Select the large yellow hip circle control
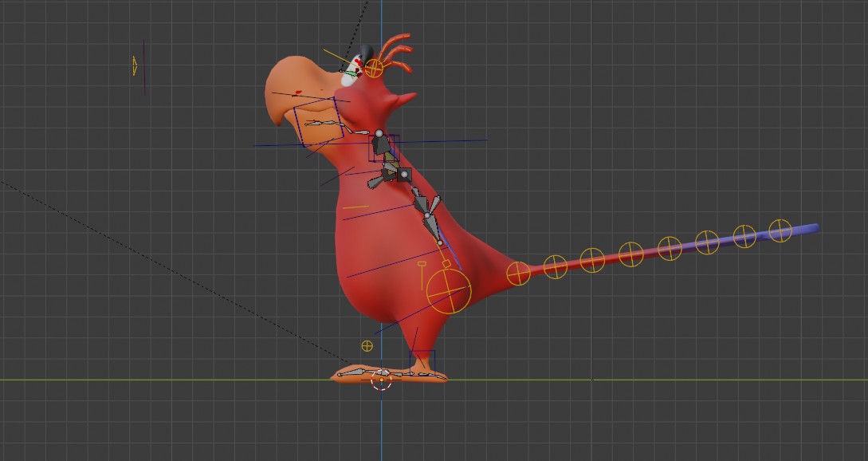The height and width of the screenshot is (461, 868). click(x=449, y=291)
